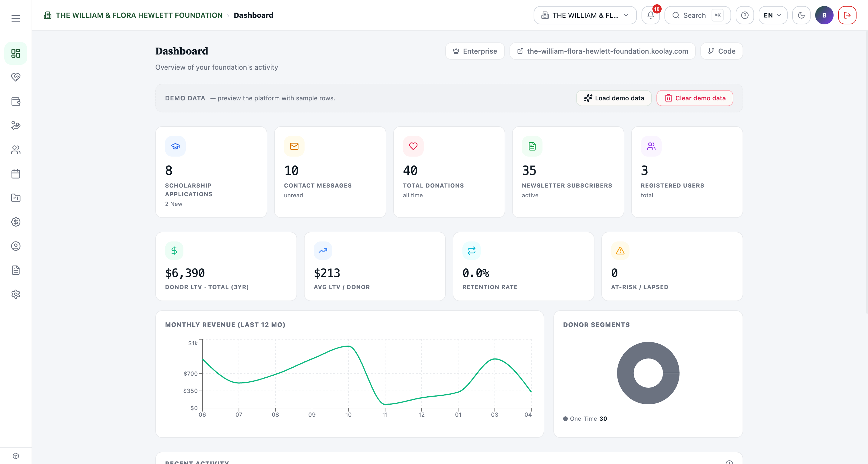
Task: Click the $1k axis label
Action: (x=193, y=343)
